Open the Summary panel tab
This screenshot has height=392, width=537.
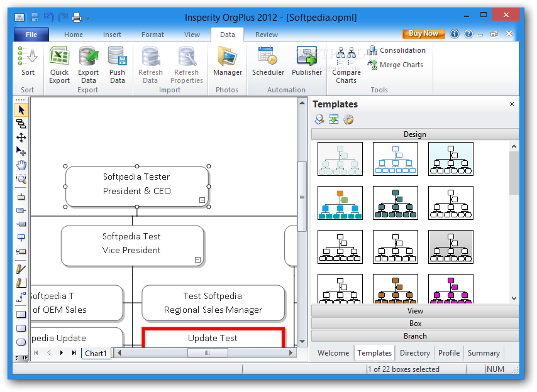click(x=484, y=353)
